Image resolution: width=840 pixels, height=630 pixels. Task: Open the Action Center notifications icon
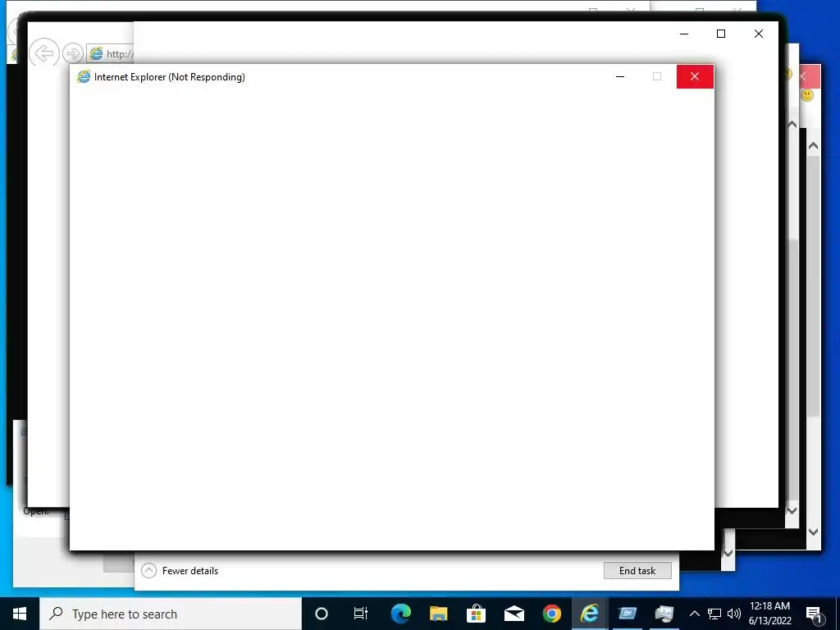(x=814, y=614)
